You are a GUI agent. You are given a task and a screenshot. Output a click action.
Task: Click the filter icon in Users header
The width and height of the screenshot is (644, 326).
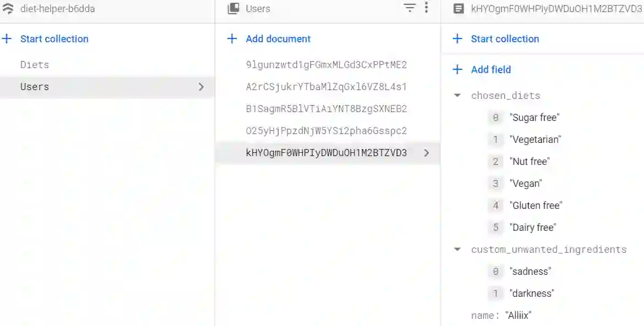point(410,8)
